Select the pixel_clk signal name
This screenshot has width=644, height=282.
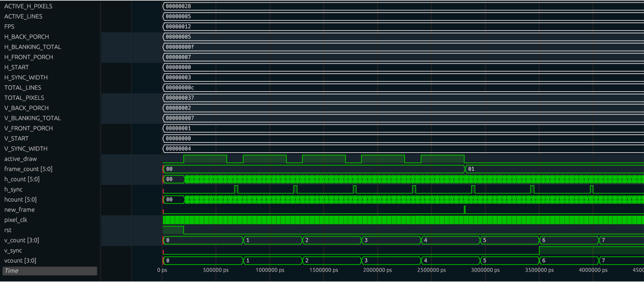tap(16, 220)
